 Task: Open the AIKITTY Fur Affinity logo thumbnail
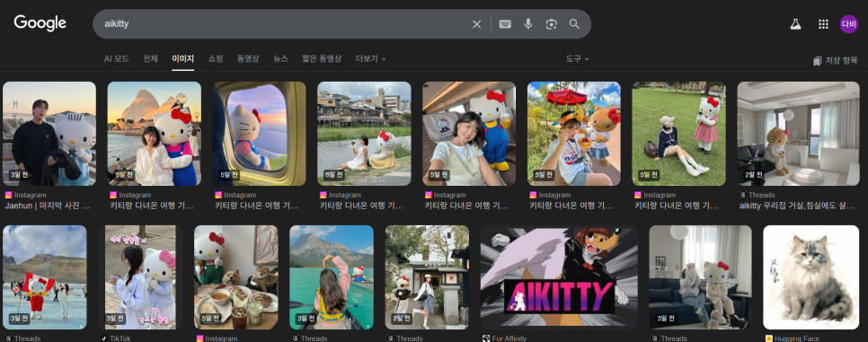559,277
